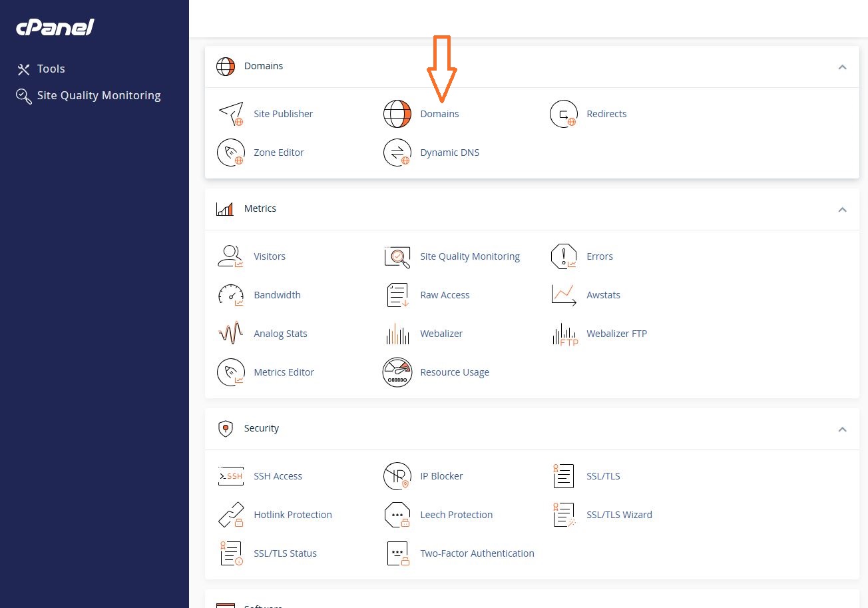868x608 pixels.
Task: Click the Metrics section header title
Action: (x=260, y=208)
